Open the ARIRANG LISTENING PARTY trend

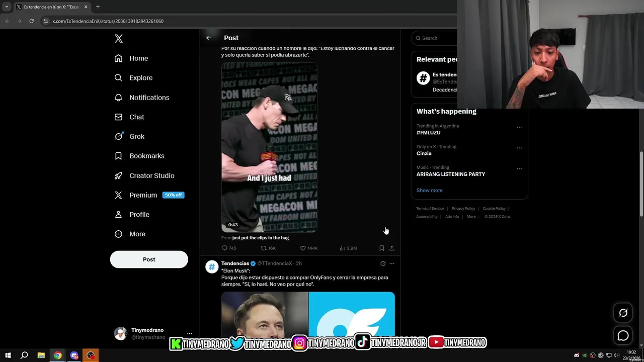[451, 174]
